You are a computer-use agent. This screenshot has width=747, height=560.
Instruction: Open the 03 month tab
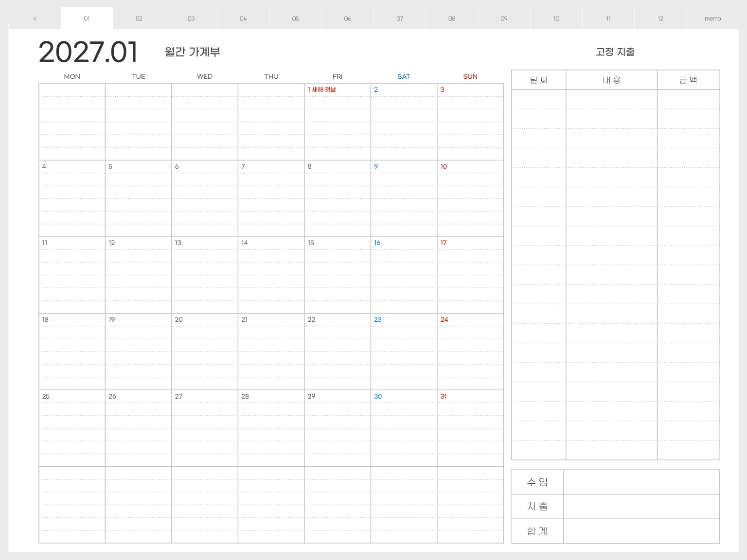(x=191, y=18)
